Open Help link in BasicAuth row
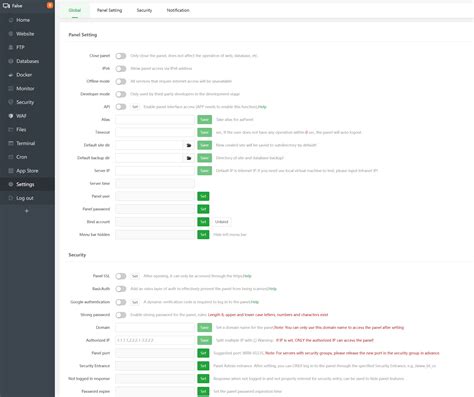 (x=272, y=289)
